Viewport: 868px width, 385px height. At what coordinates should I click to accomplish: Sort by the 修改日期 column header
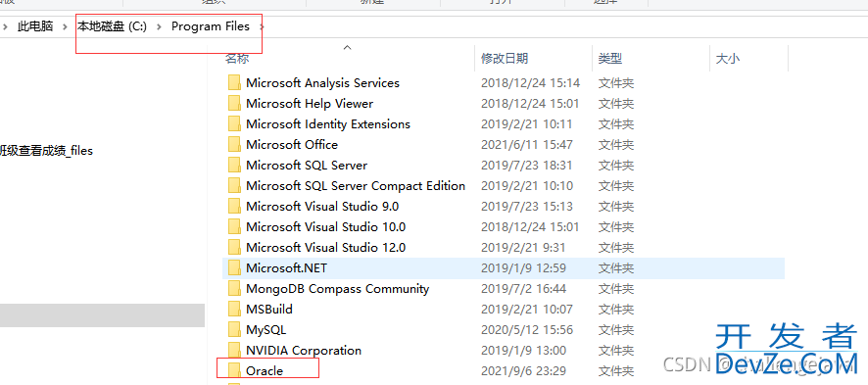click(x=505, y=58)
